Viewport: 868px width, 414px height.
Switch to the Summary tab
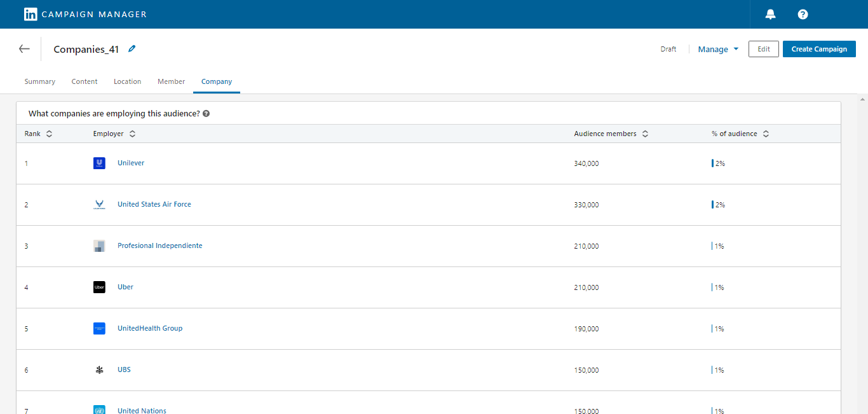coord(40,81)
